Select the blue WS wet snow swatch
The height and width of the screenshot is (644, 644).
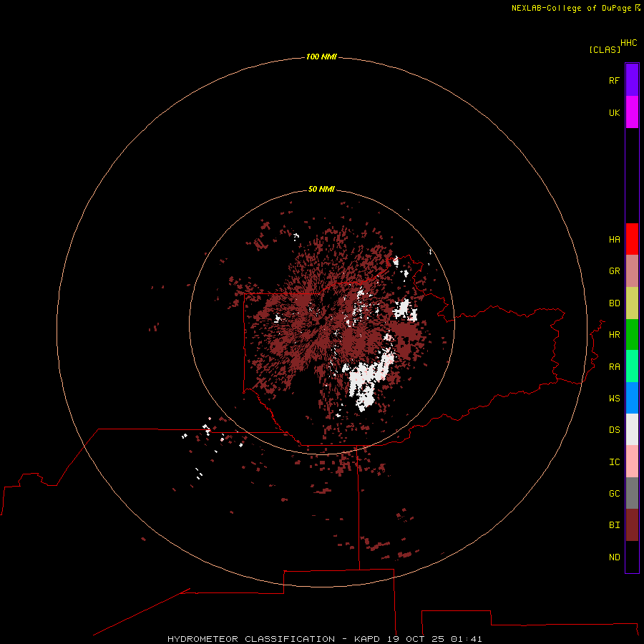[x=632, y=398]
